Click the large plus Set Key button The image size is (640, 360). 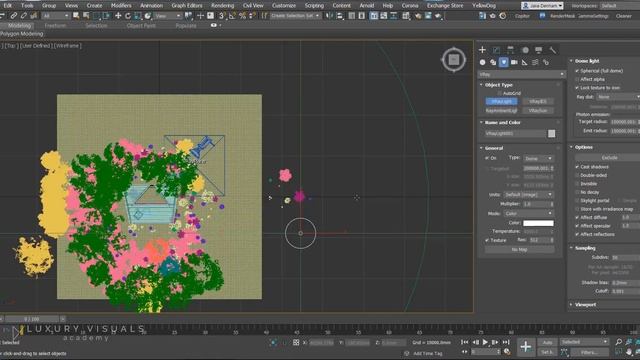[x=526, y=347]
